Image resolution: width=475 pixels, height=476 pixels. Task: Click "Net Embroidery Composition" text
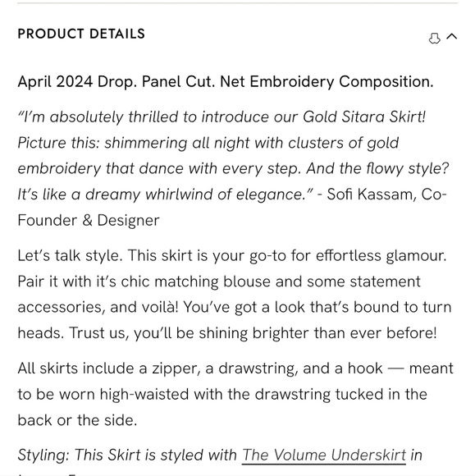pyautogui.click(x=327, y=82)
